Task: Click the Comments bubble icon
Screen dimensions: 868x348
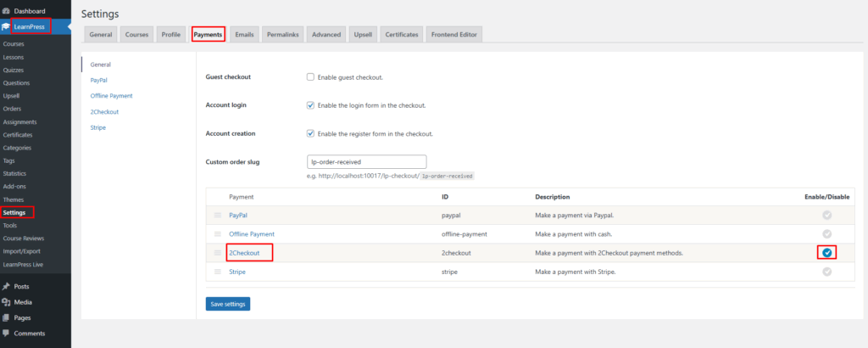Action: [x=6, y=333]
